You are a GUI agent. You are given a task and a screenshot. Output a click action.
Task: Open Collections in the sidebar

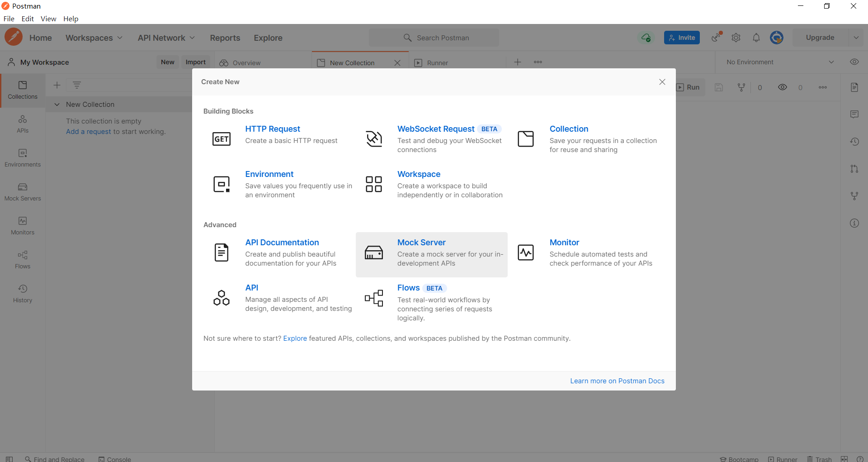[x=23, y=90]
